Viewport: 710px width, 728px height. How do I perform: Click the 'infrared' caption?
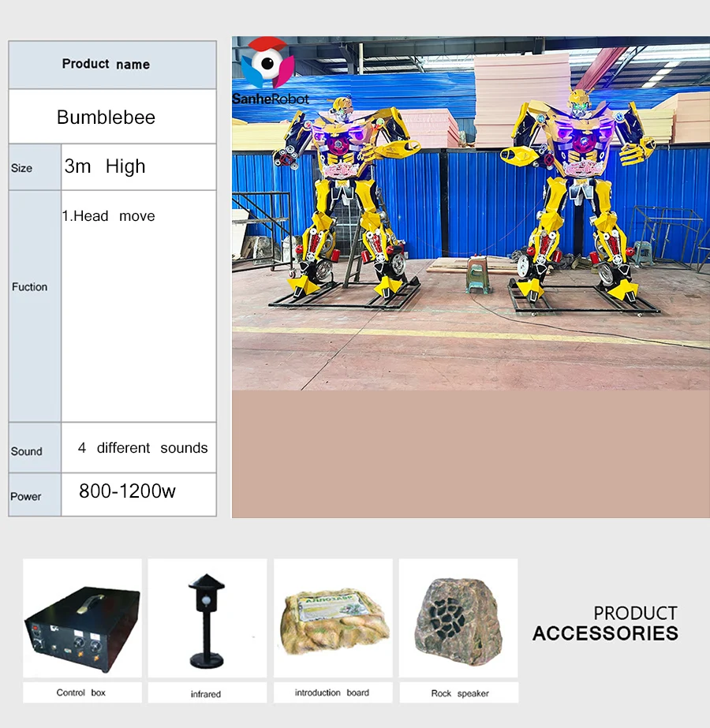tap(206, 694)
